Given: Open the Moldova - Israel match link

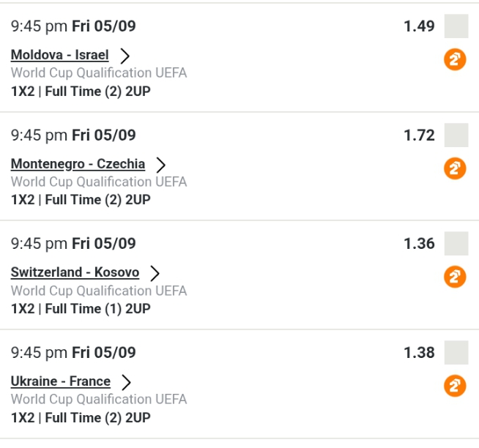Looking at the screenshot, I should click(x=59, y=55).
